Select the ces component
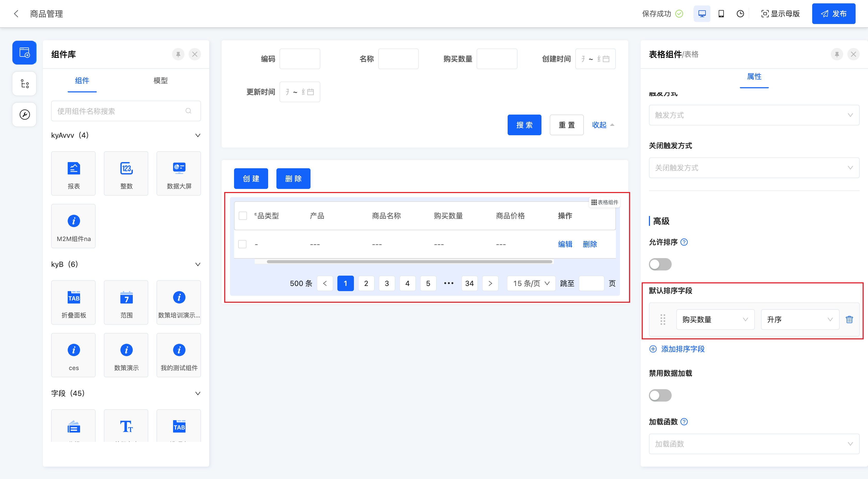Image resolution: width=868 pixels, height=479 pixels. click(x=73, y=355)
